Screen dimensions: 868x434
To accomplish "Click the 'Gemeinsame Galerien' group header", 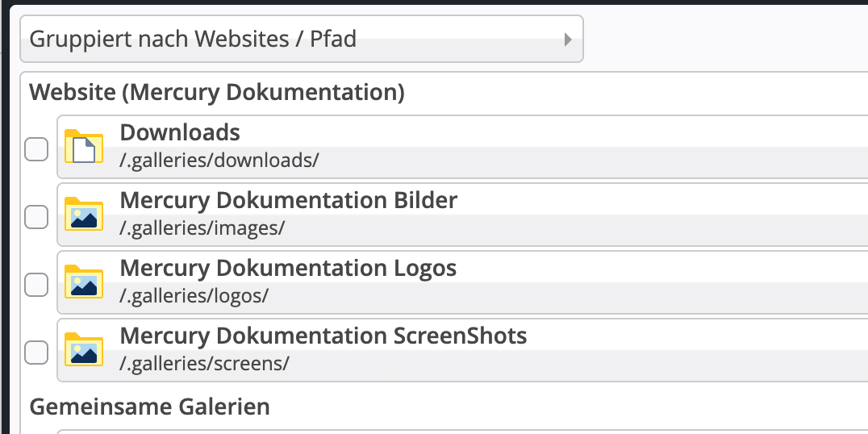I will [149, 407].
